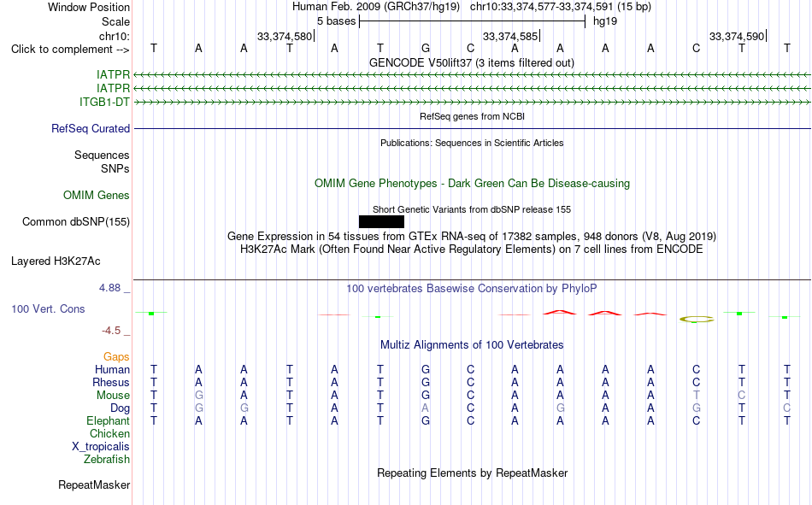Open the RefSeq Curated track label

coord(91,128)
